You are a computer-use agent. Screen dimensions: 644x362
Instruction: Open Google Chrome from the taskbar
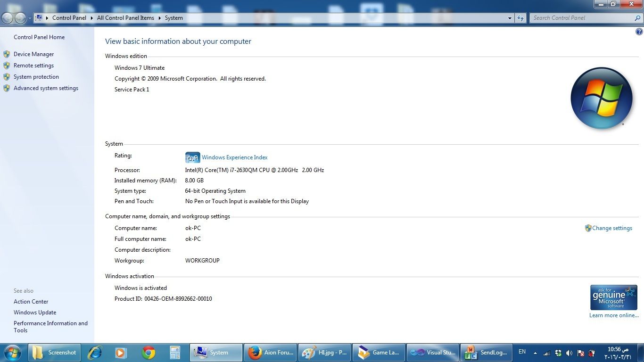pyautogui.click(x=149, y=353)
